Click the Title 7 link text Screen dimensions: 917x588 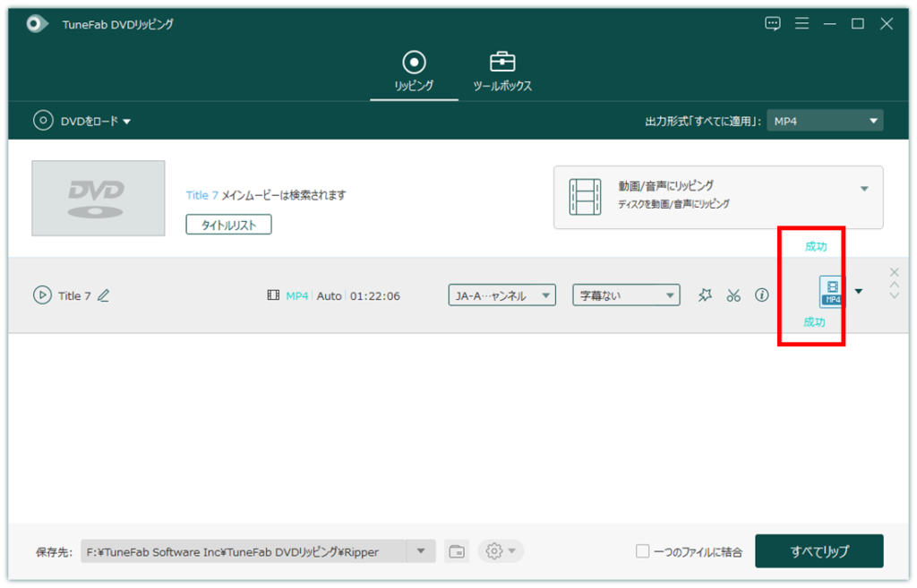tap(201, 195)
